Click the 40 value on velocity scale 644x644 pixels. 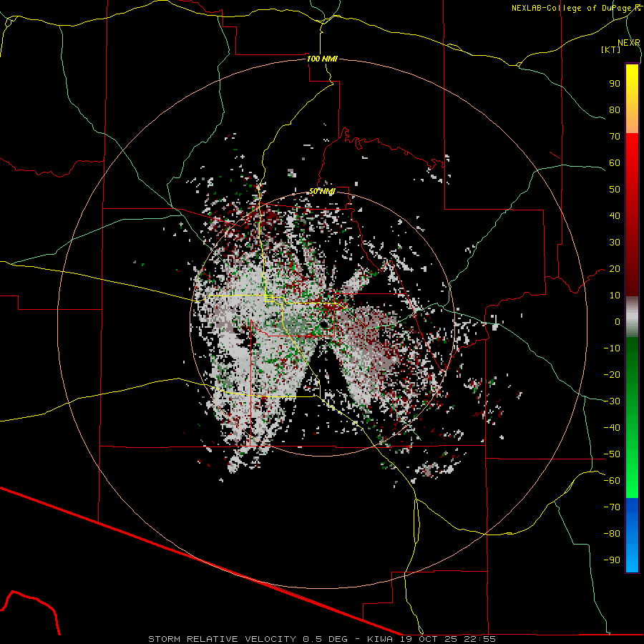[615, 215]
